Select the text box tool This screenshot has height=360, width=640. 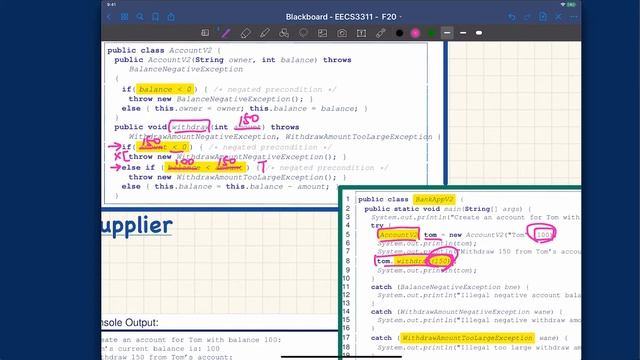pyautogui.click(x=361, y=33)
